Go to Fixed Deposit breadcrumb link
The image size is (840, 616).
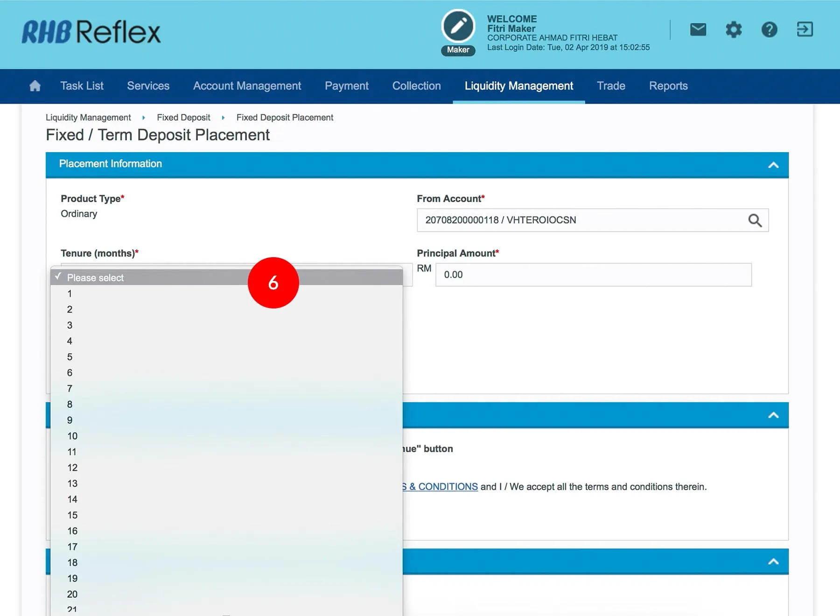[x=183, y=118]
